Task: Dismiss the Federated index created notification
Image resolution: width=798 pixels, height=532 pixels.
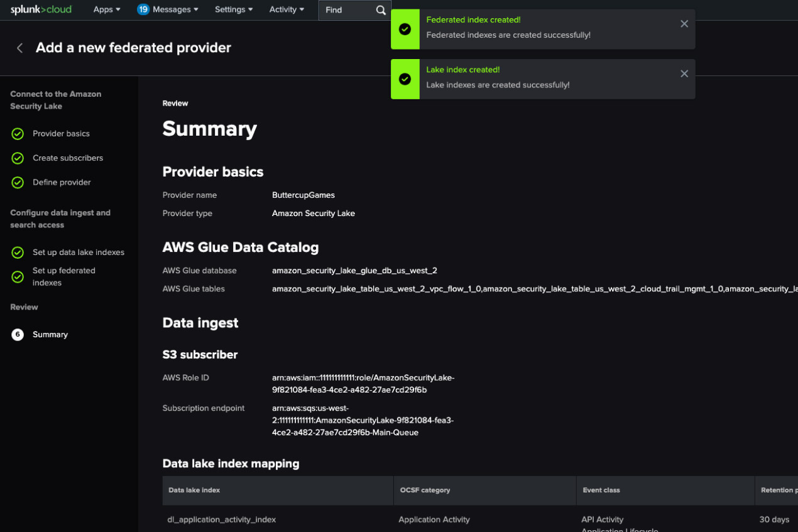Action: (684, 24)
